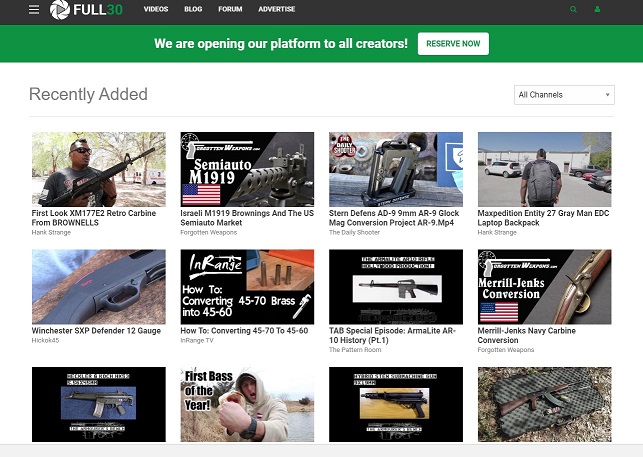Image resolution: width=643 pixels, height=457 pixels.
Task: Open the hamburger menu icon
Action: tap(34, 9)
